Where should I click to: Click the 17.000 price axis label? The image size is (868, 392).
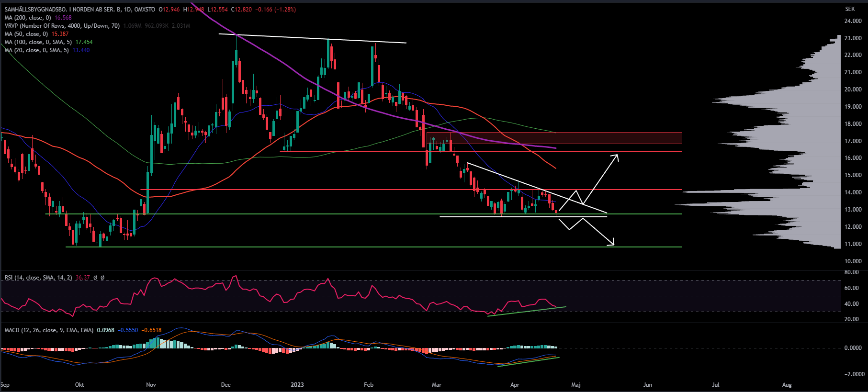tap(853, 141)
